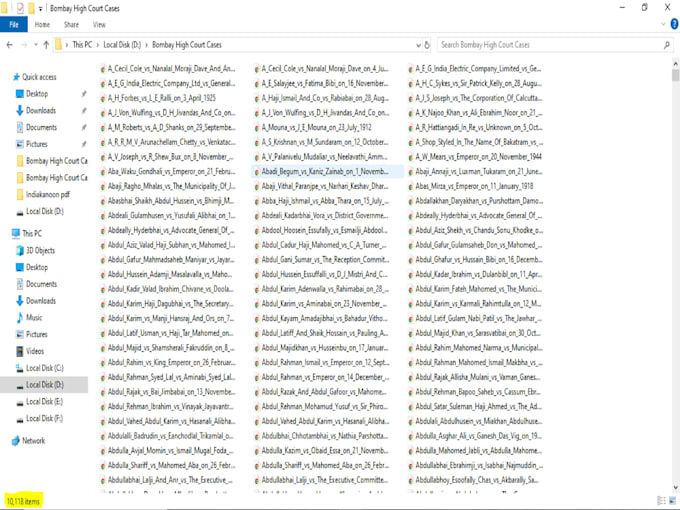Open Videos in the navigation pane
The image size is (680, 510).
coord(30,351)
